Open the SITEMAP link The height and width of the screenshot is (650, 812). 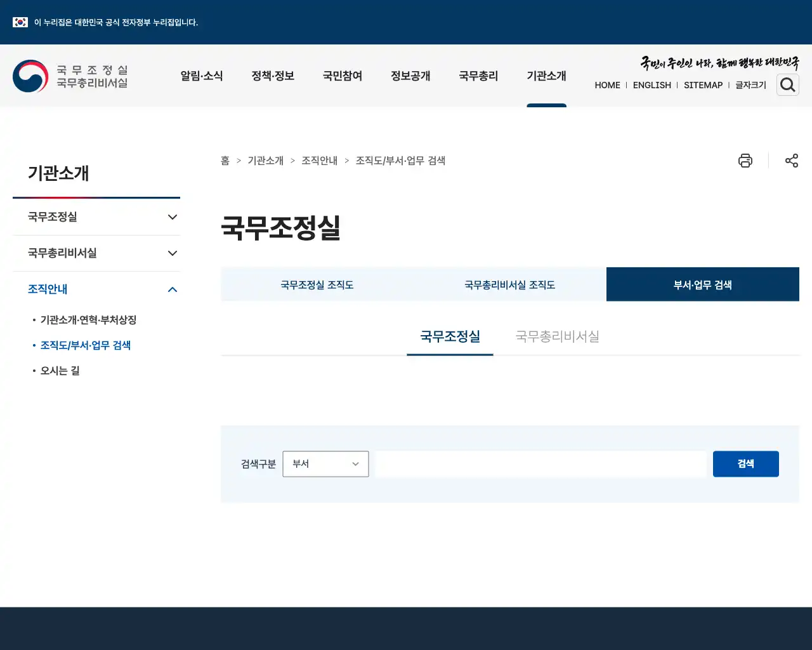coord(704,85)
